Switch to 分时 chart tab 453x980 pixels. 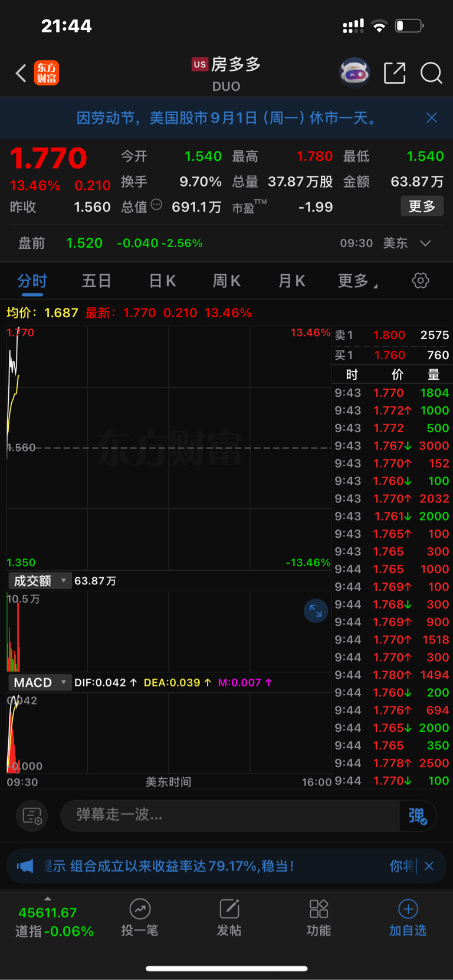(x=32, y=281)
